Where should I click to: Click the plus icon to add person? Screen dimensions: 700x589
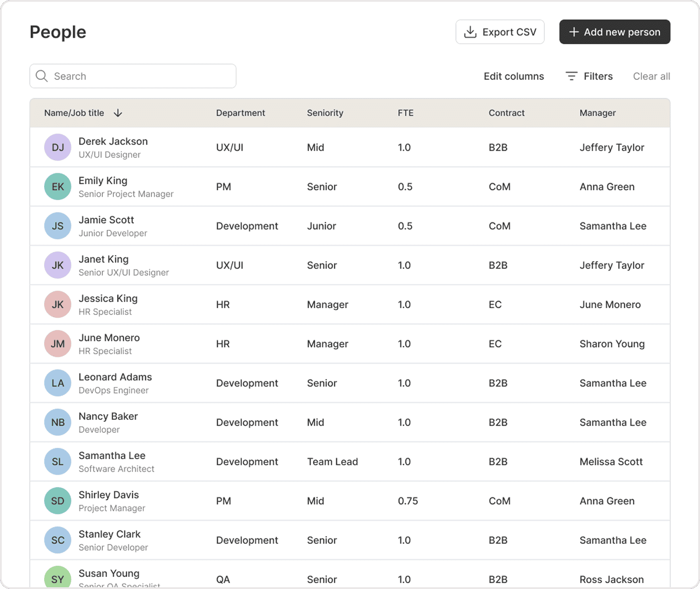coord(574,32)
